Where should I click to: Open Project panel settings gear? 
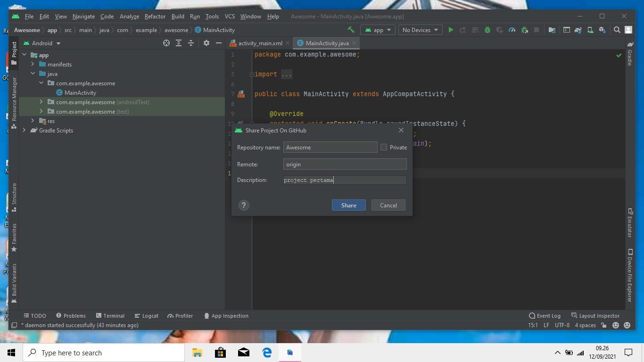click(206, 43)
